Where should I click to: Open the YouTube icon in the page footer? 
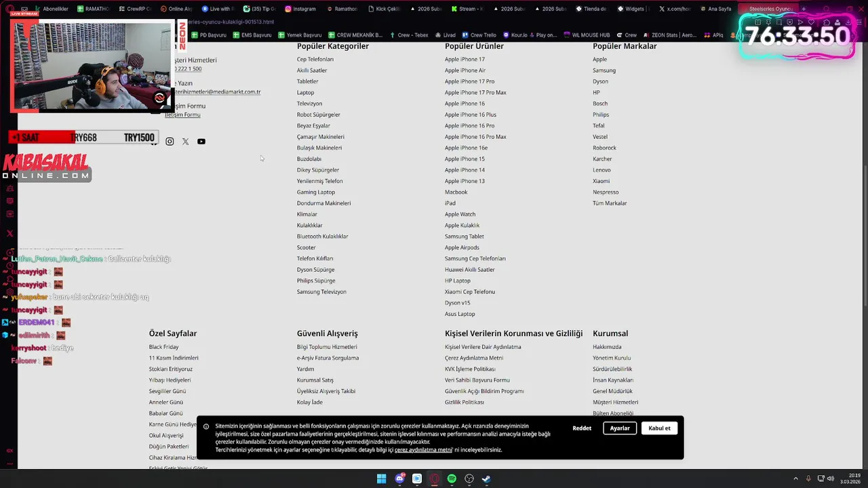(201, 142)
